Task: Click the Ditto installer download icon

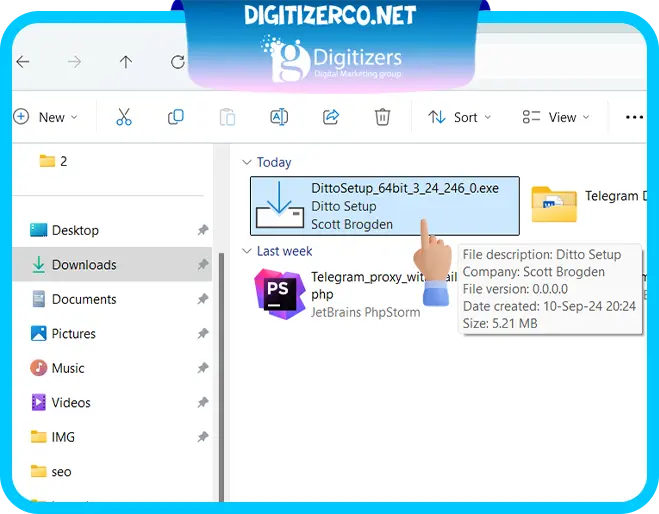Action: [279, 205]
